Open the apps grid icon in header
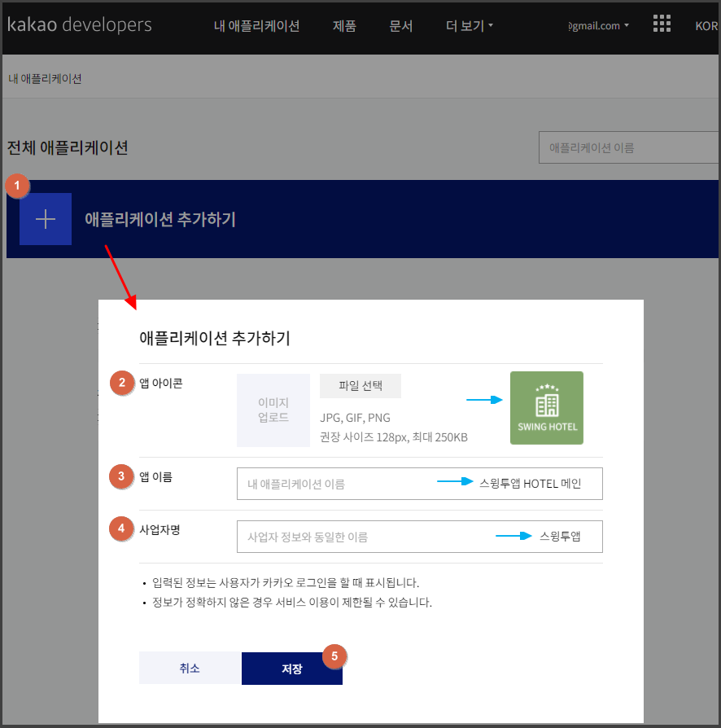Viewport: 721px width, 728px height. click(662, 24)
